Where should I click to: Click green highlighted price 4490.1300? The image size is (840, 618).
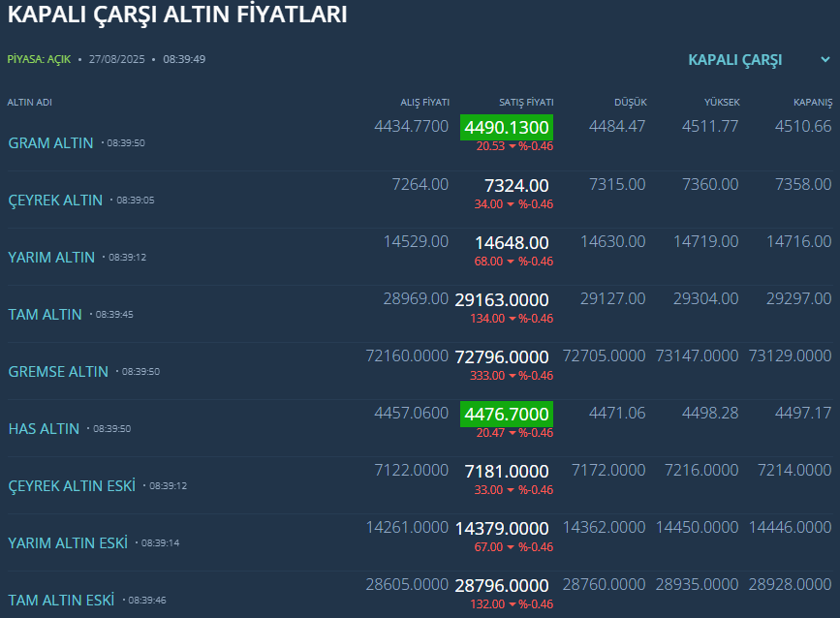click(507, 128)
